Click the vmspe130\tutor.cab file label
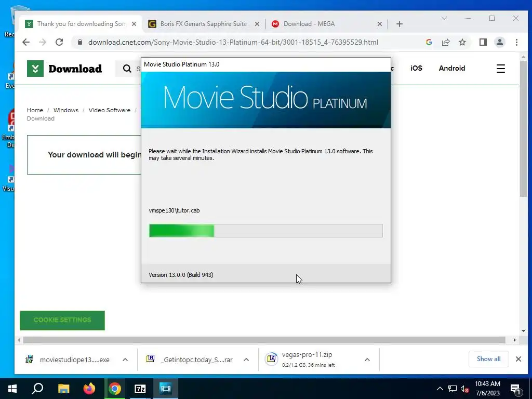Viewport: 532px width, 399px height. [174, 210]
